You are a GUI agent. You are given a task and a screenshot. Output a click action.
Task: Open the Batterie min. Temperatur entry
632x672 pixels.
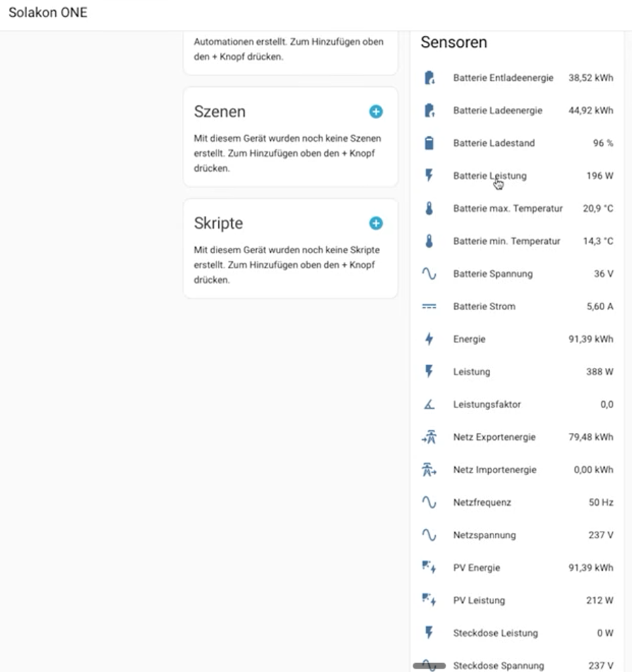(x=506, y=241)
